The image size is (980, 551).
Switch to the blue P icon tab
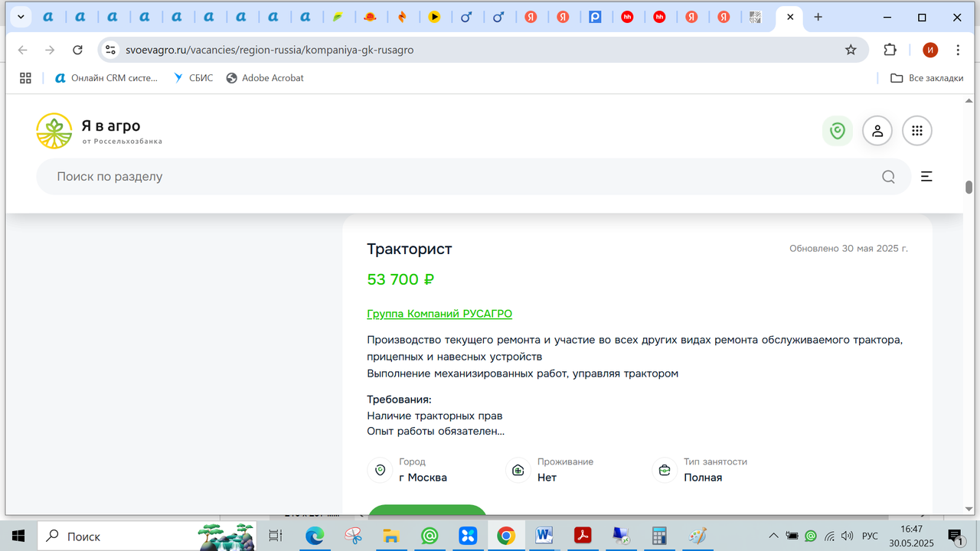[x=595, y=17]
